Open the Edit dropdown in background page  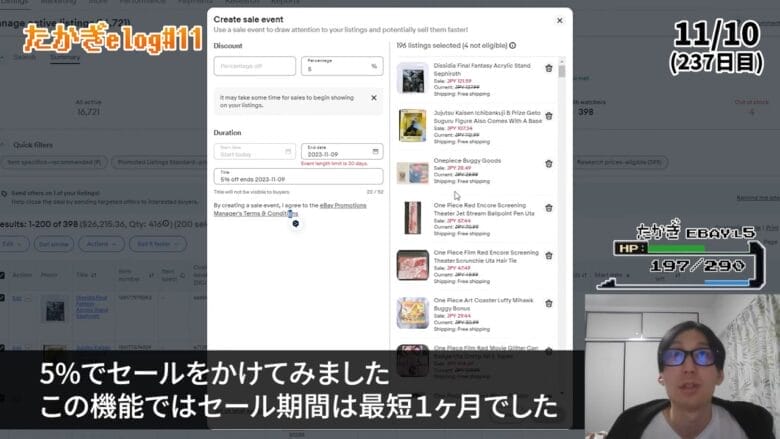(12, 244)
